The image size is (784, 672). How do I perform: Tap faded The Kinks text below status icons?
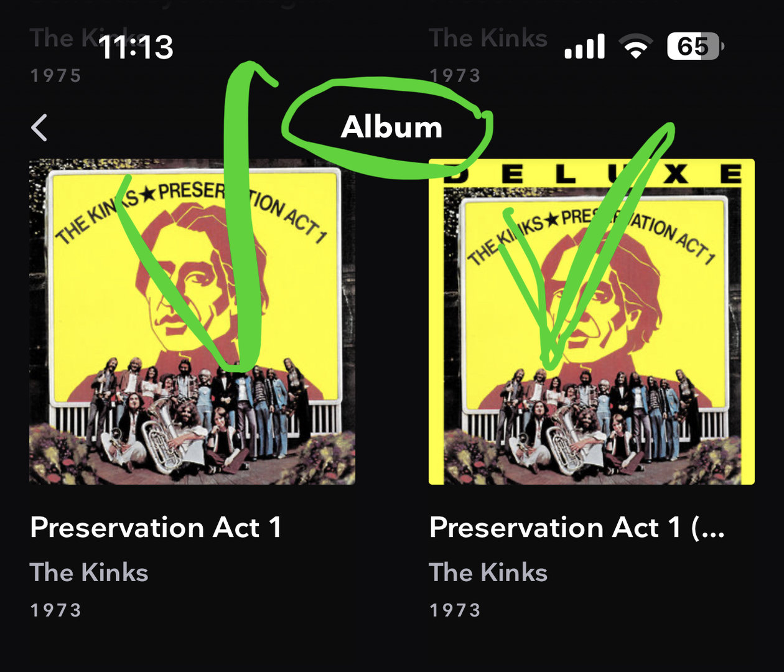(488, 39)
